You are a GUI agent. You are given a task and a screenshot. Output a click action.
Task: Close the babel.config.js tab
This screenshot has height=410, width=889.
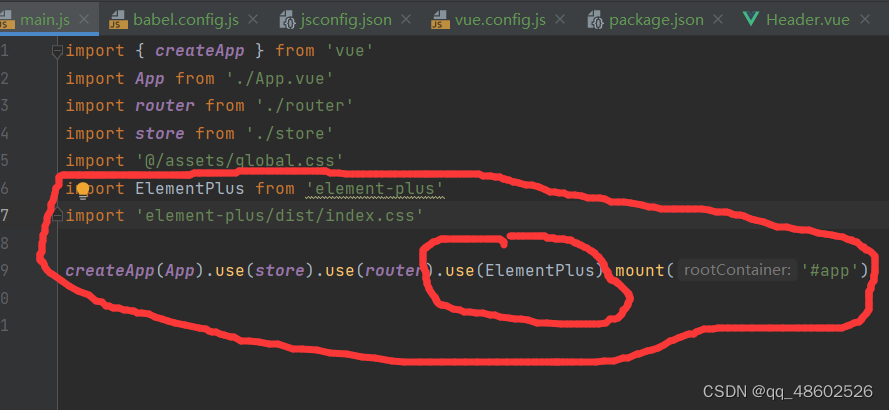(253, 19)
